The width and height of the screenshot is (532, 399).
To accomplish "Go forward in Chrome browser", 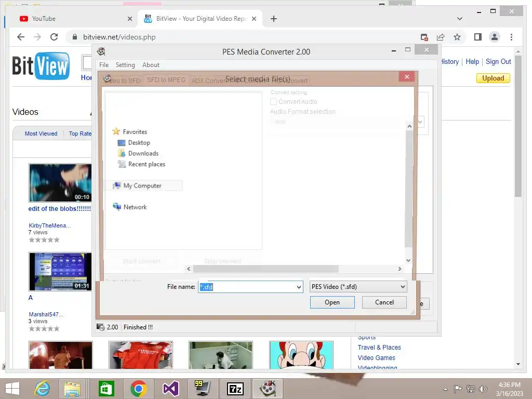I will pyautogui.click(x=37, y=37).
